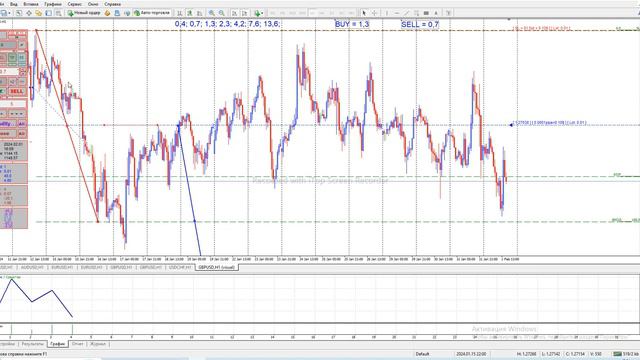Click the 518/2 kb connection status indicator
This screenshot has height=360, width=640.
coord(627,354)
